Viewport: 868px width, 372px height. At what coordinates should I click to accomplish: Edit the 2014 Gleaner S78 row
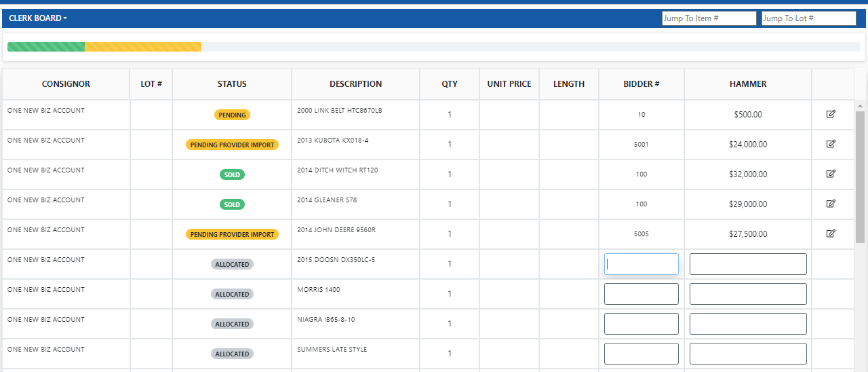tap(831, 204)
